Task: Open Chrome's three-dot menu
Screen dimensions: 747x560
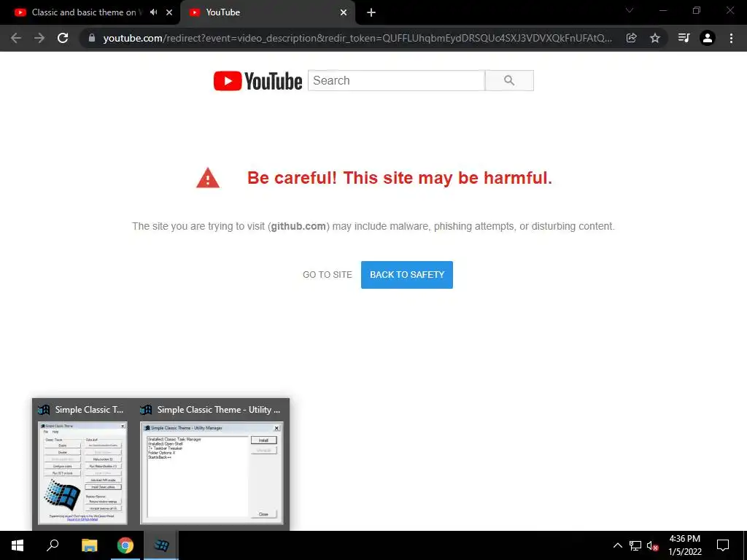Action: click(731, 38)
